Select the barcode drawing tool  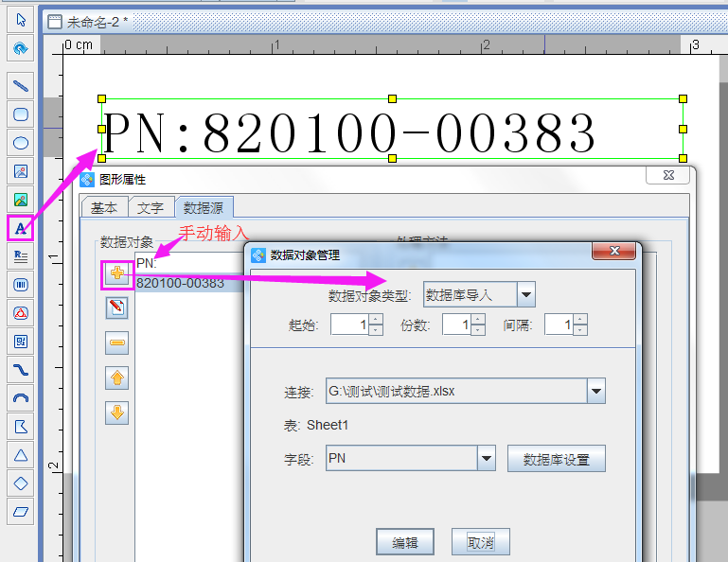(x=21, y=284)
